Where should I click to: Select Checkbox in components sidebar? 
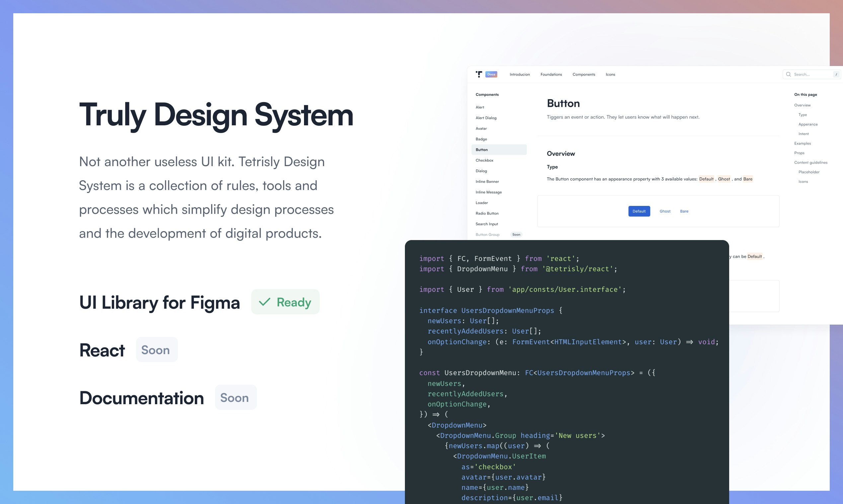tap(484, 160)
